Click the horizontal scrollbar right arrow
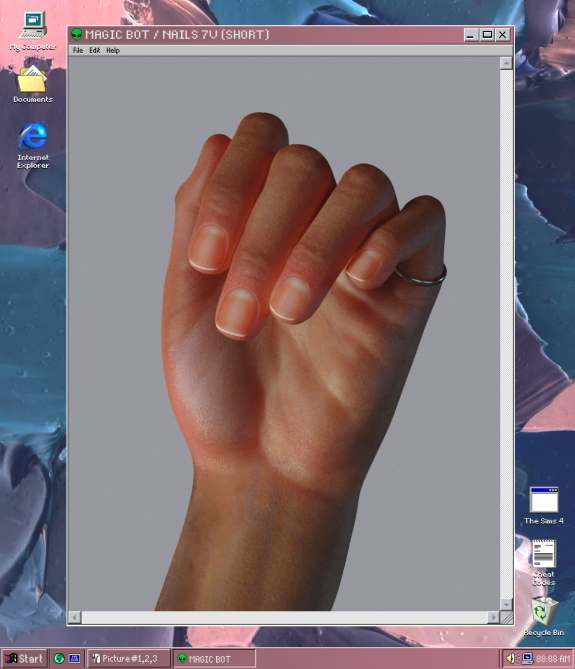The image size is (575, 669). [493, 617]
